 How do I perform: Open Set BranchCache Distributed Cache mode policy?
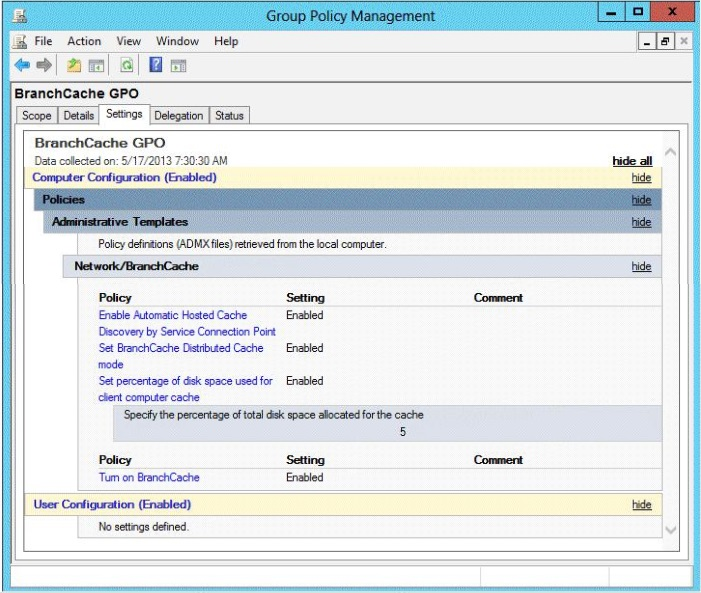181,356
